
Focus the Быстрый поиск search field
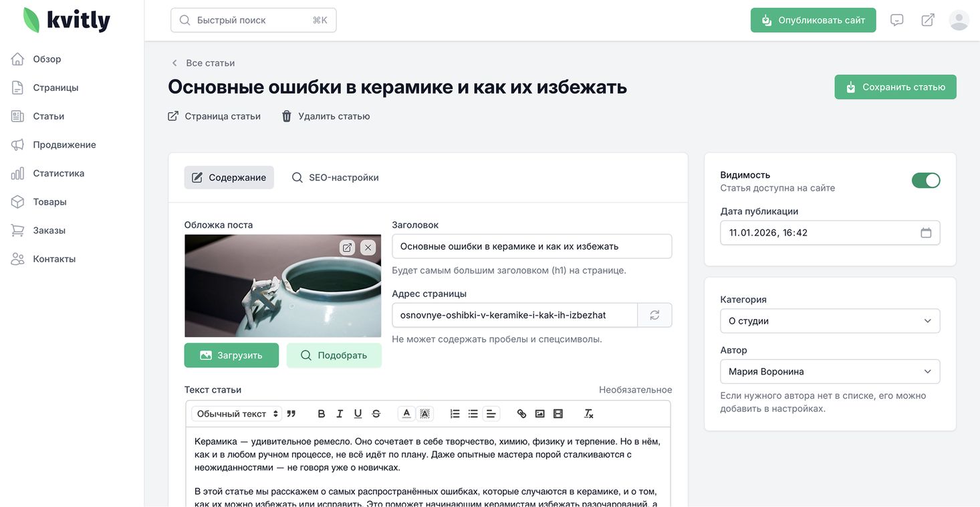pyautogui.click(x=253, y=20)
